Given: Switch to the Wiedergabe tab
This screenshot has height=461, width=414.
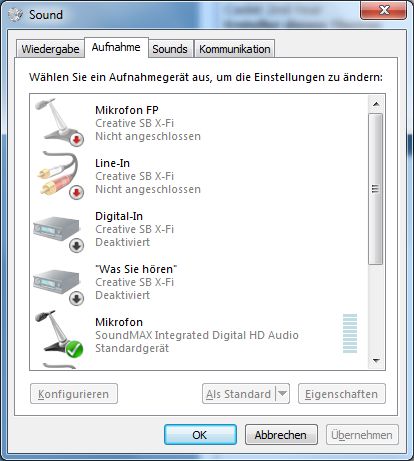Looking at the screenshot, I should point(50,49).
